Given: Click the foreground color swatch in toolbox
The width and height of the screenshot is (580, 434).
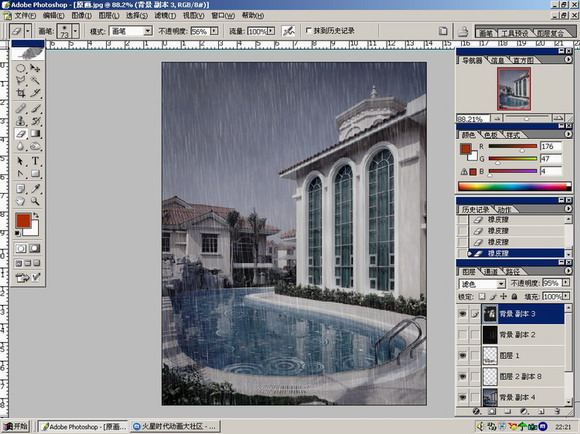Looking at the screenshot, I should point(23,221).
